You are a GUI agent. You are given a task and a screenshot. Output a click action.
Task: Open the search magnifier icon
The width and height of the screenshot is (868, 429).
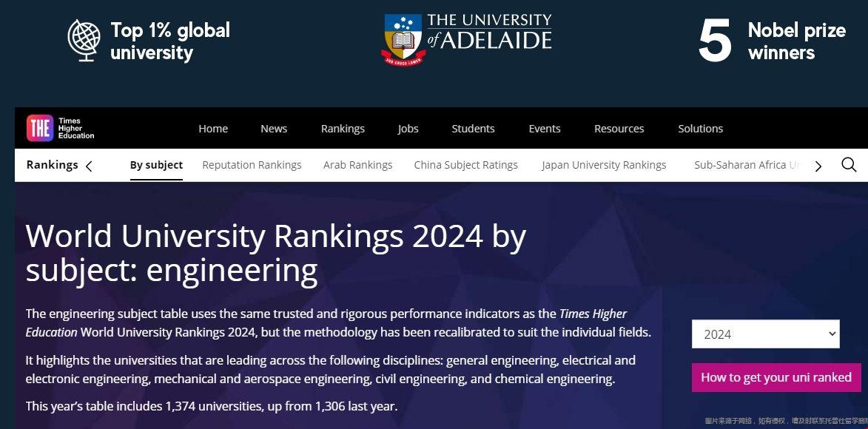click(x=849, y=165)
